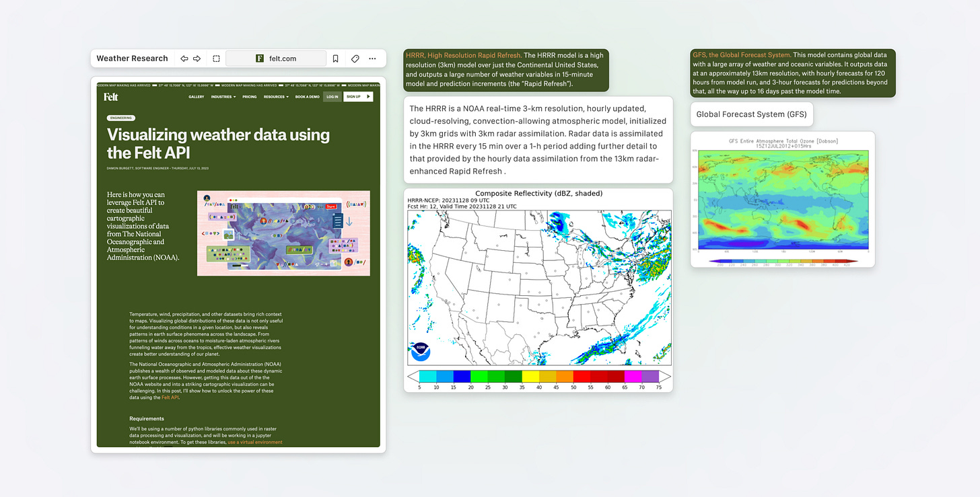Viewport: 980px width, 497px height.
Task: Click the article hero illustration image
Action: coord(283,233)
